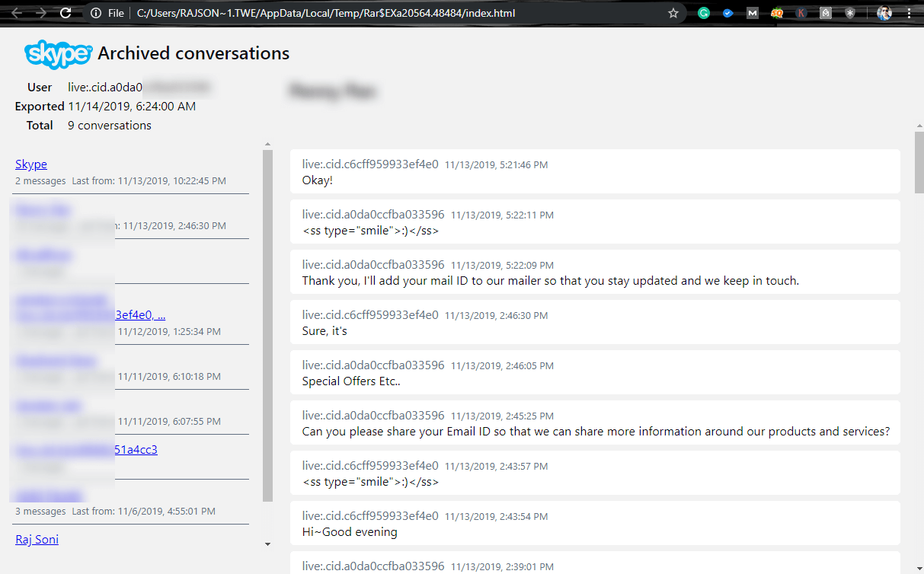Screen dimensions: 924x574
Task: Click the gray envelope extension icon
Action: click(x=825, y=13)
